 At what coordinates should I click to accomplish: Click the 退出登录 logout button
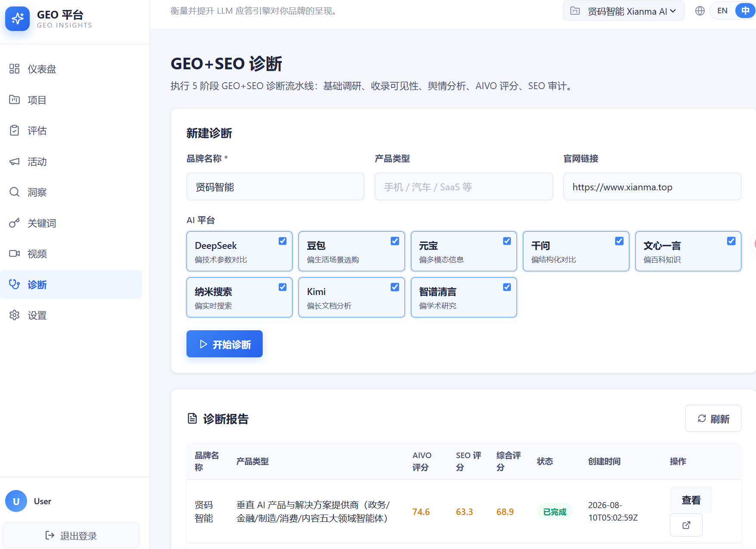(x=71, y=536)
